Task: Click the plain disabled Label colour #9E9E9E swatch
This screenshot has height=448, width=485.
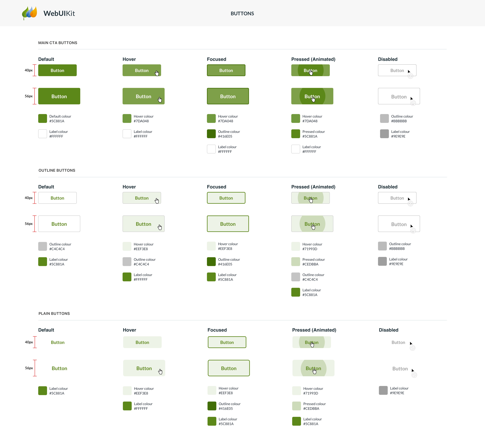Action: click(383, 390)
